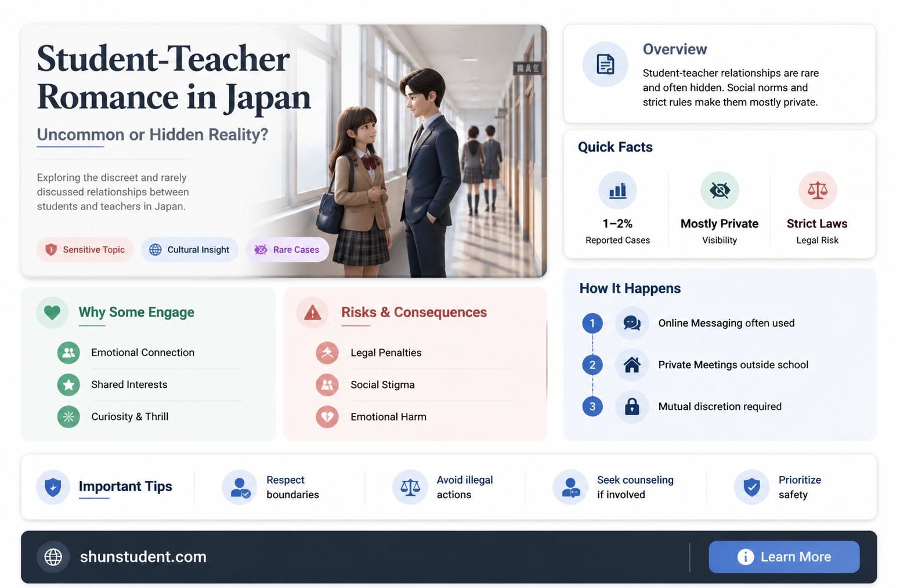Click the Respect boundaries tip text

(x=293, y=487)
